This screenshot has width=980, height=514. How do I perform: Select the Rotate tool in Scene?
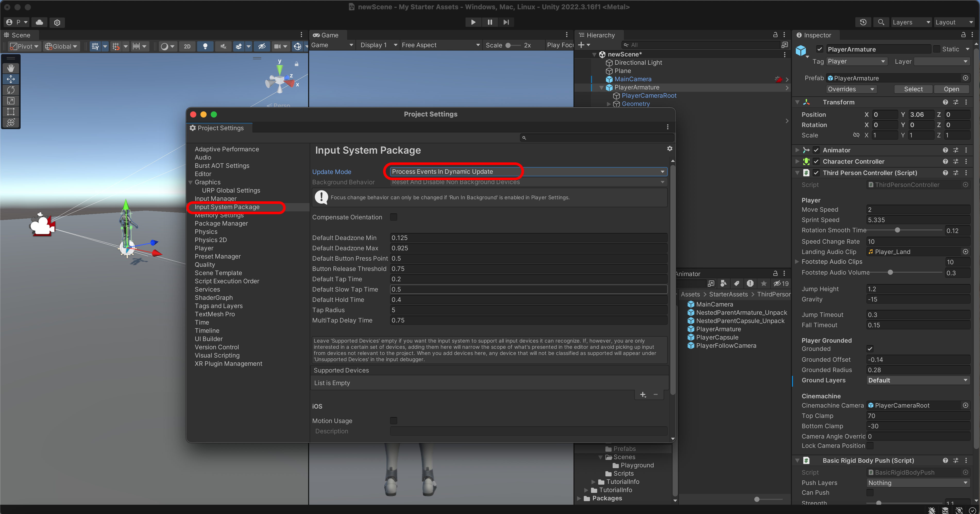pos(11,90)
